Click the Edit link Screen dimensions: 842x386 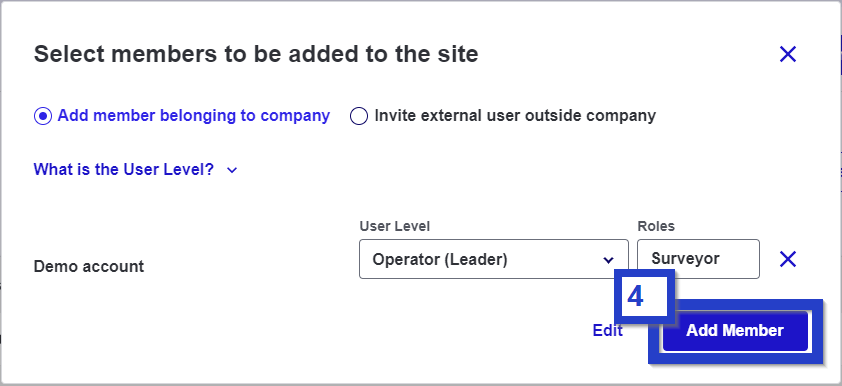(607, 331)
